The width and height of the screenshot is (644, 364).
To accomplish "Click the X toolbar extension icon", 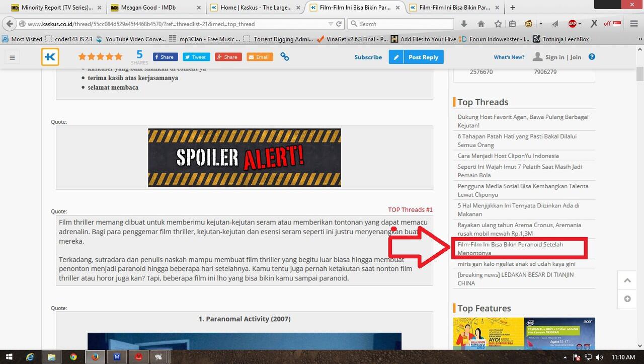I will 594,24.
